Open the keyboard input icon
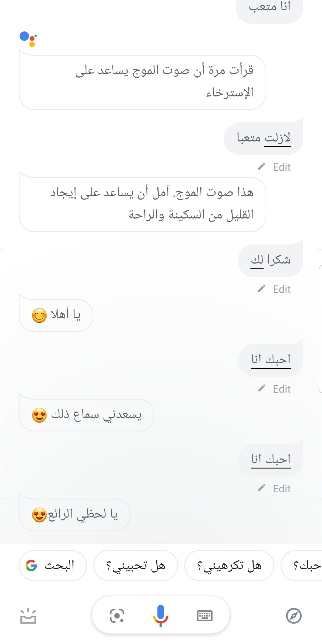 tap(205, 615)
